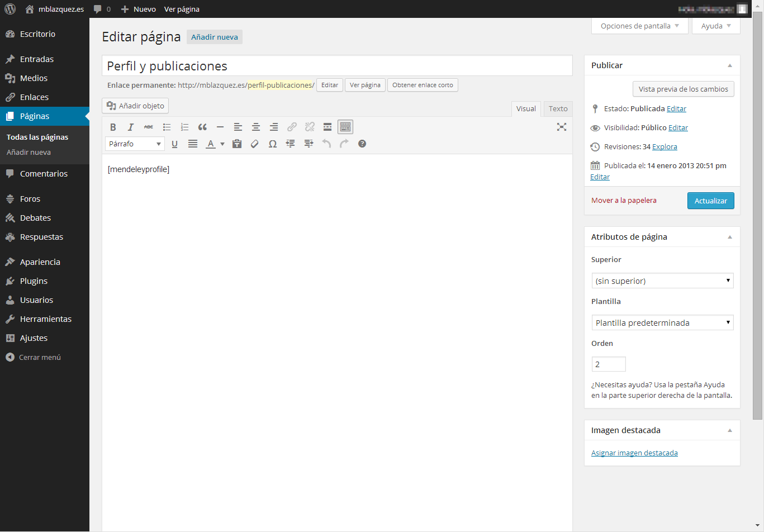Screen dimensions: 764x532
Task: Increase the indent
Action: click(x=309, y=144)
